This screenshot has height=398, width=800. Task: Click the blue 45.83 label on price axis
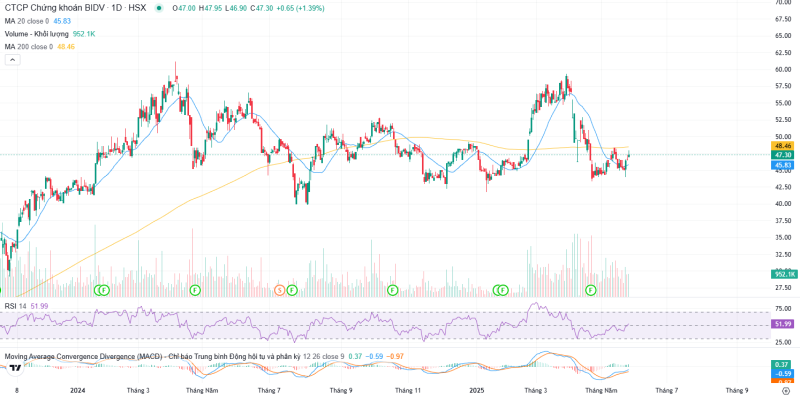click(x=783, y=165)
